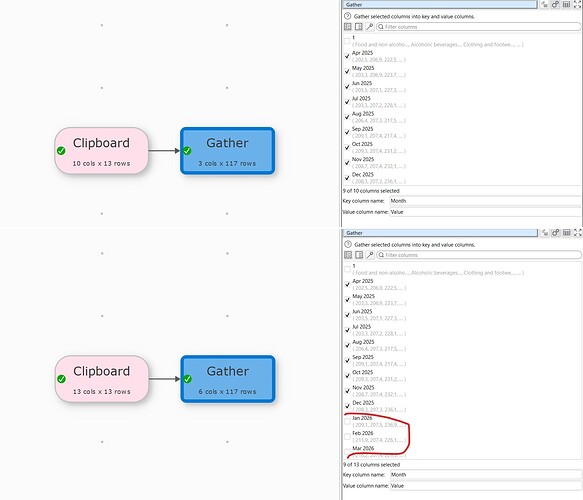This screenshot has width=583, height=500.
Task: Click the Gather title field above the 10-column list
Action: pyautogui.click(x=440, y=4)
